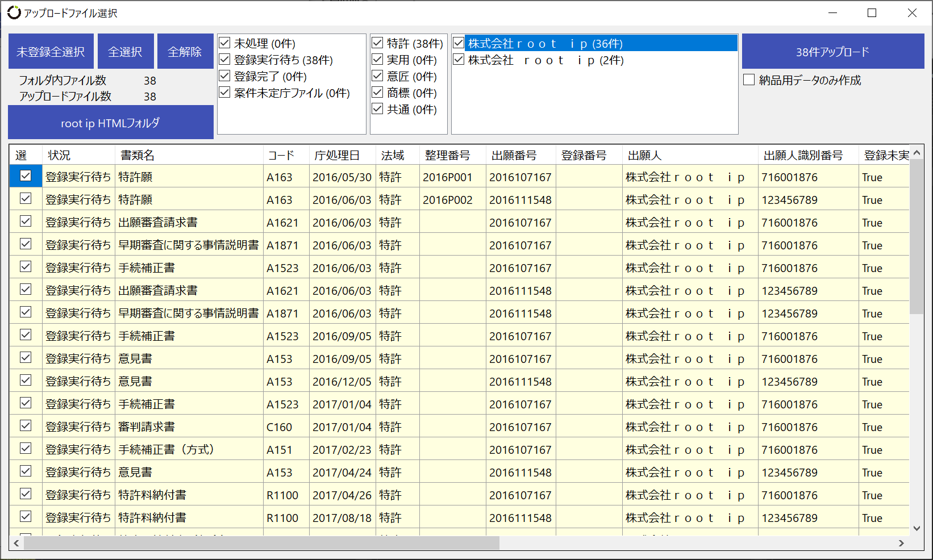Viewport: 933px width, 560px height.
Task: Sort by the 出願人識別番号 column header
Action: 809,155
